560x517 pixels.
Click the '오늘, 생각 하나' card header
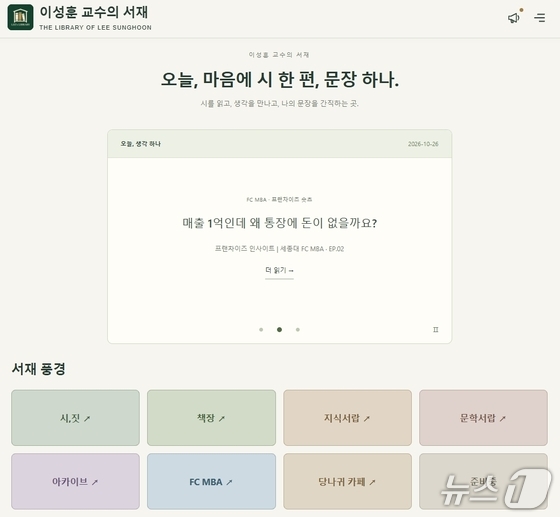click(x=140, y=144)
